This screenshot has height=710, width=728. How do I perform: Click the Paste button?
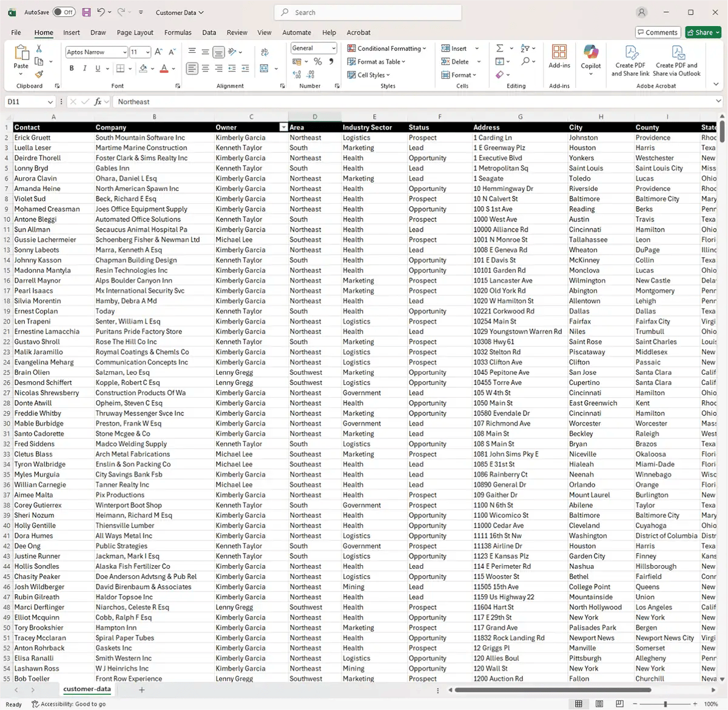[21, 60]
